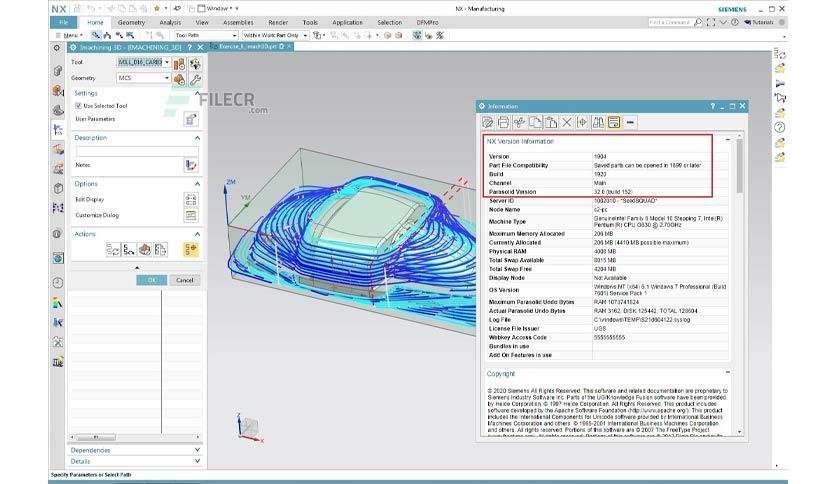Click the "Parasolid Version" row label
The height and width of the screenshot is (484, 836).
pos(512,191)
